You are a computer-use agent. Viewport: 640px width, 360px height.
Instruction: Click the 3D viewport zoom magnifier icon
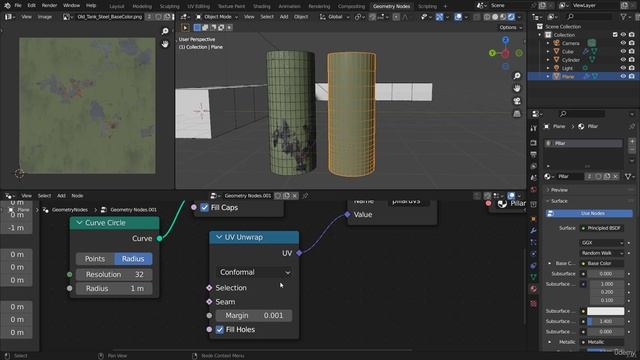[x=517, y=76]
